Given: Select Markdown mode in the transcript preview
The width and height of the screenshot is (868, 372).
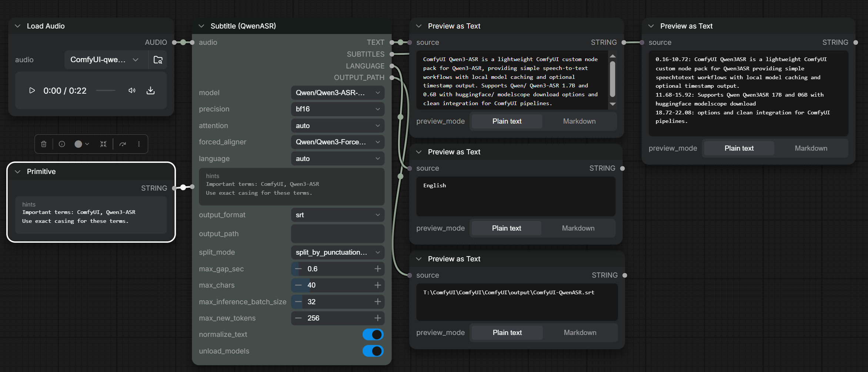Looking at the screenshot, I should tap(579, 121).
